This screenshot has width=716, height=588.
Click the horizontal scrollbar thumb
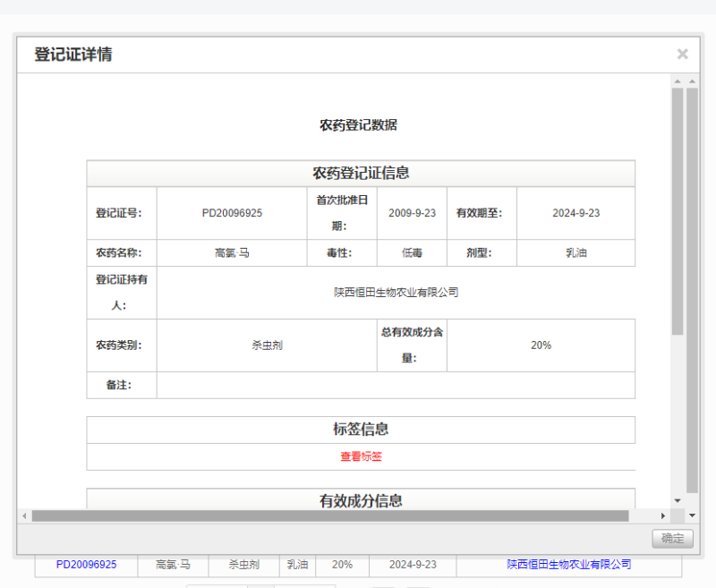330,516
